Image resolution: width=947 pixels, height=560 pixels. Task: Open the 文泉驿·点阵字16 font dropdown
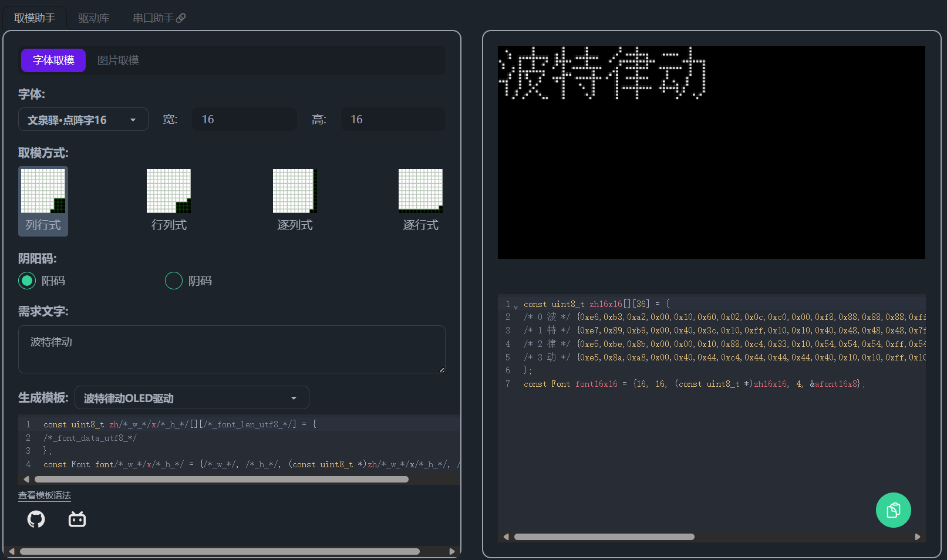[x=83, y=120]
